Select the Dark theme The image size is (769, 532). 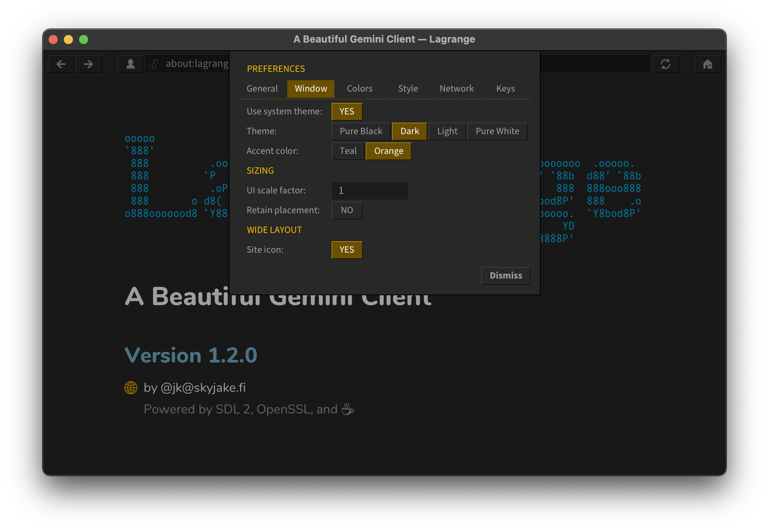410,131
